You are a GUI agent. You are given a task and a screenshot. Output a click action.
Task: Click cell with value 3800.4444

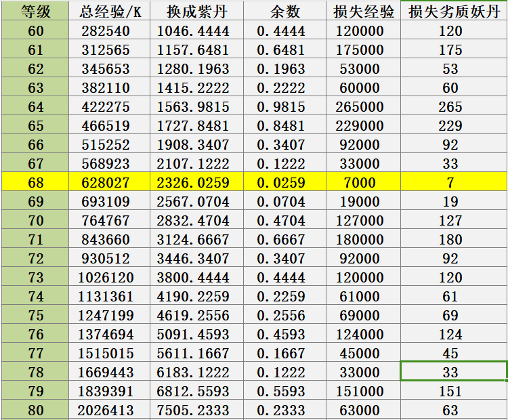pyautogui.click(x=196, y=277)
